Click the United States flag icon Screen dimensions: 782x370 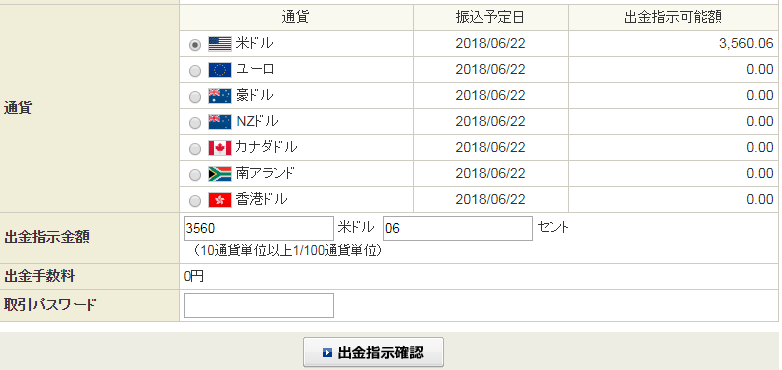tap(220, 44)
